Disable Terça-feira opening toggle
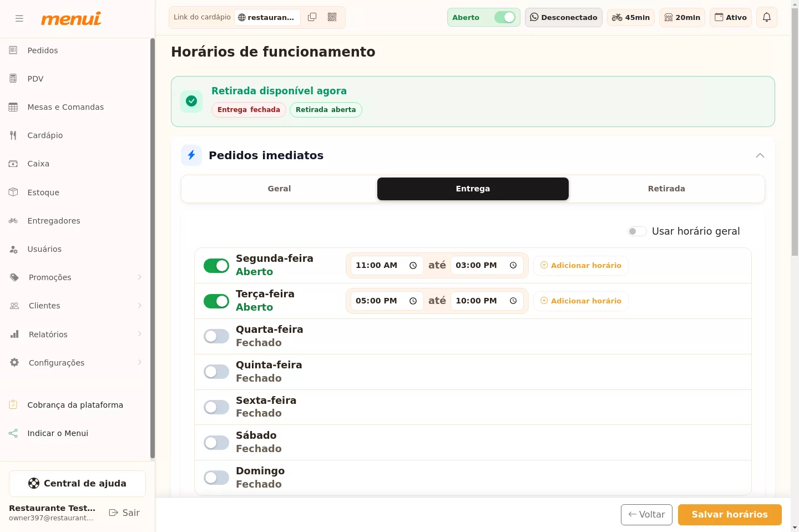Screen dimensions: 799x532 click(x=216, y=301)
